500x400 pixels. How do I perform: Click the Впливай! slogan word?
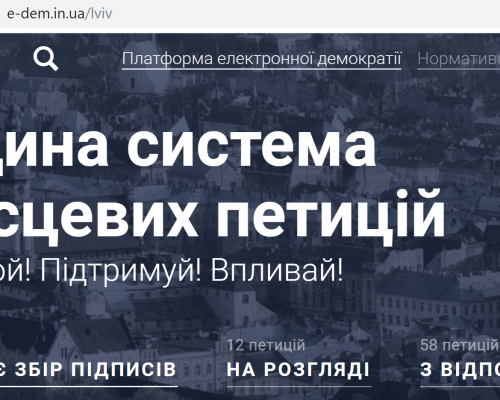[277, 271]
